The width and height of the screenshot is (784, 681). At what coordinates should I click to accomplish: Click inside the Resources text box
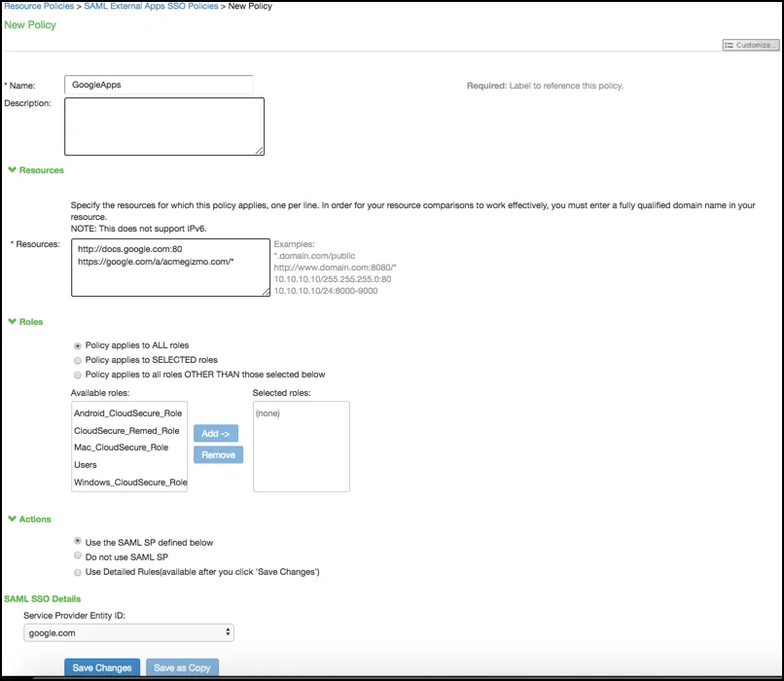pos(170,268)
